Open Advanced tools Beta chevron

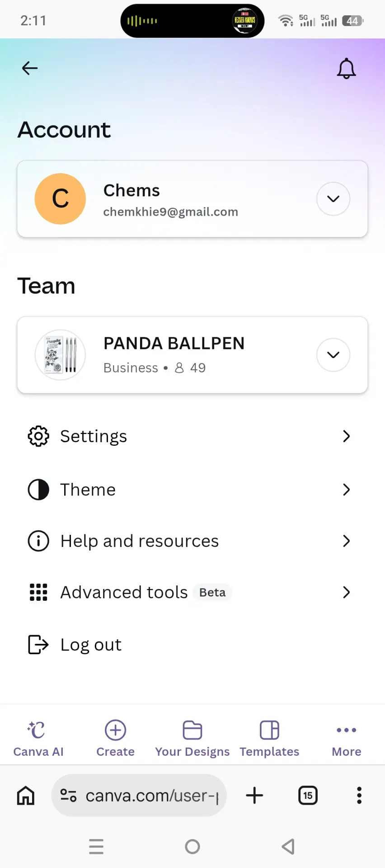click(x=347, y=592)
